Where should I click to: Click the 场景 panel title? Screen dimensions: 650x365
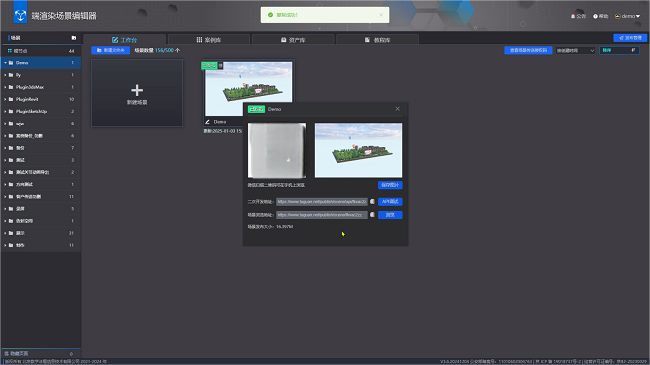tap(15, 38)
